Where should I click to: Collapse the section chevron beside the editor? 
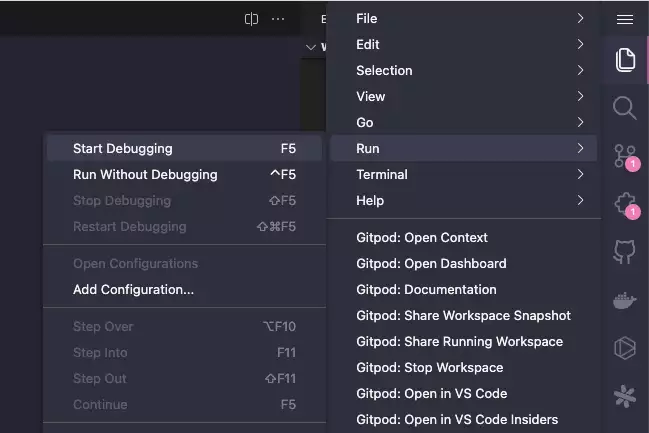(310, 47)
